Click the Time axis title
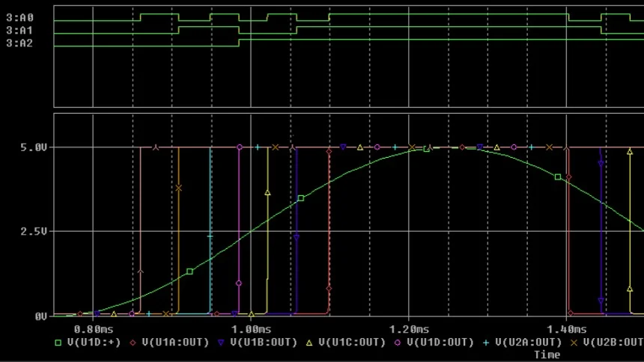This screenshot has height=362, width=644. (x=547, y=355)
